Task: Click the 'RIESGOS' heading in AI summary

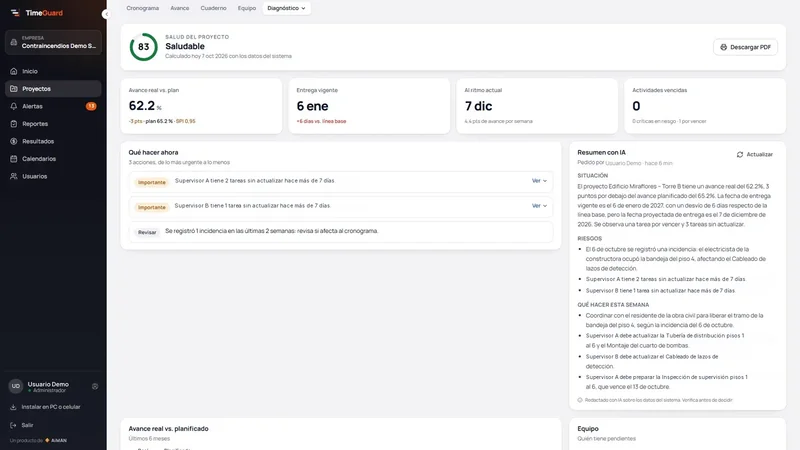Action: click(x=590, y=238)
